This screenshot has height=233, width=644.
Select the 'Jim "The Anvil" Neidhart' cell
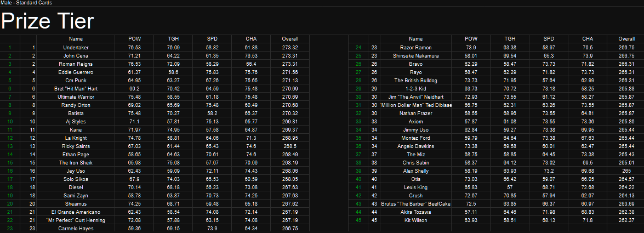[415, 97]
